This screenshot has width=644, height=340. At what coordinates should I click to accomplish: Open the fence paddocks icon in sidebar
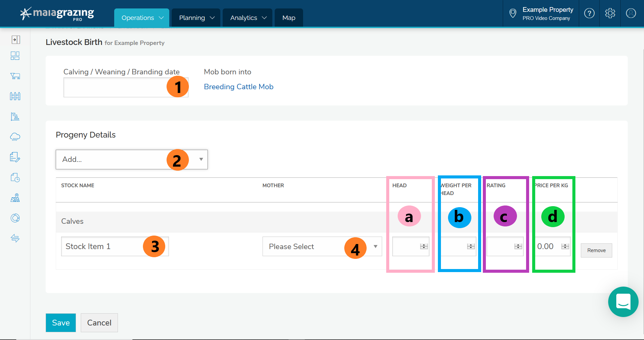tap(15, 96)
